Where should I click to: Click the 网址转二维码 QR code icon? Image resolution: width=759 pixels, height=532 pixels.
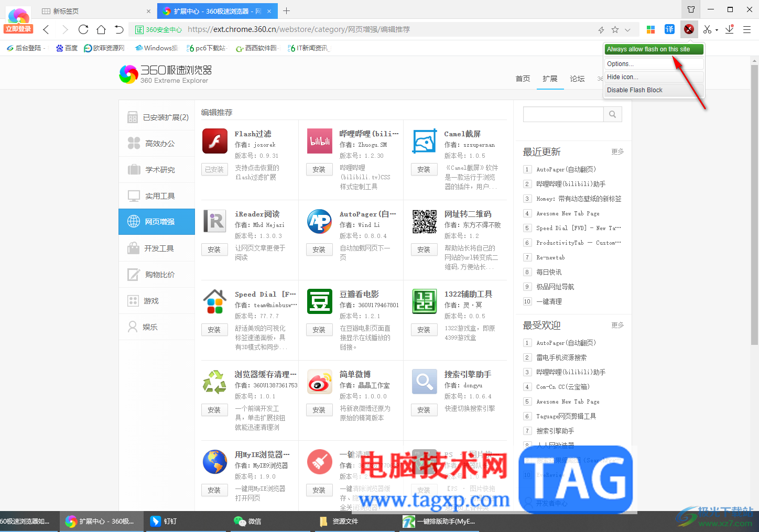425,221
